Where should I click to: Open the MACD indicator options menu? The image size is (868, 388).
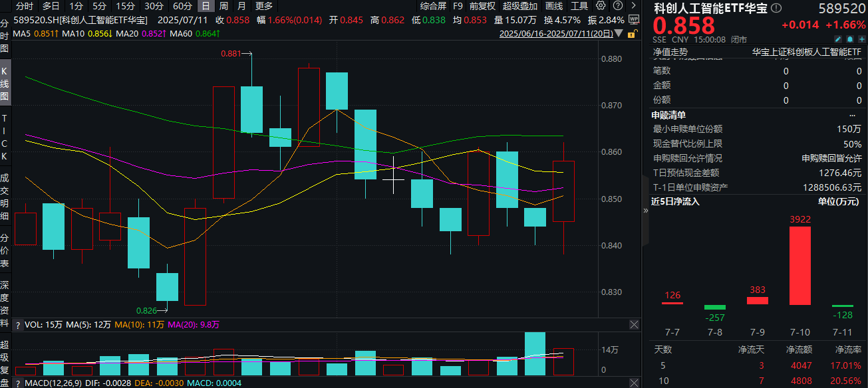tap(19, 383)
